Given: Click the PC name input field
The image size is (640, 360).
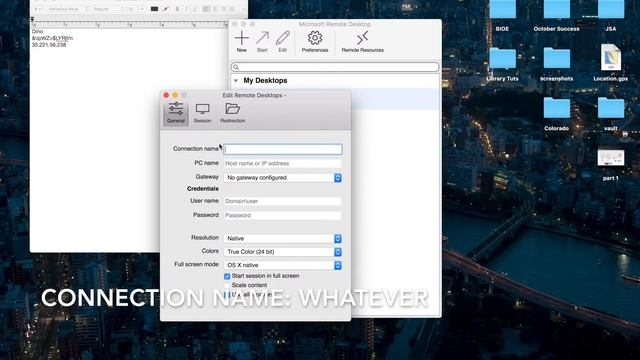Looking at the screenshot, I should [282, 163].
